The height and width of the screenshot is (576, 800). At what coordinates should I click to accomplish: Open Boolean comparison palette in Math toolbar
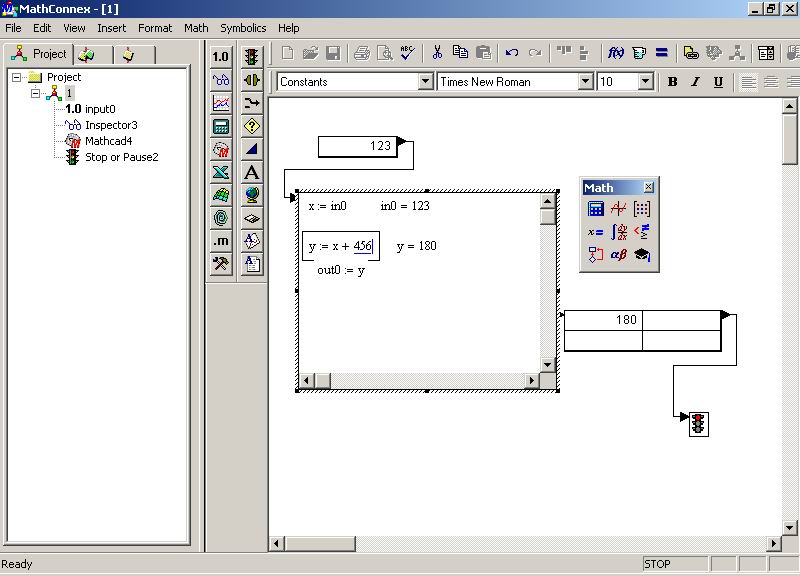642,232
